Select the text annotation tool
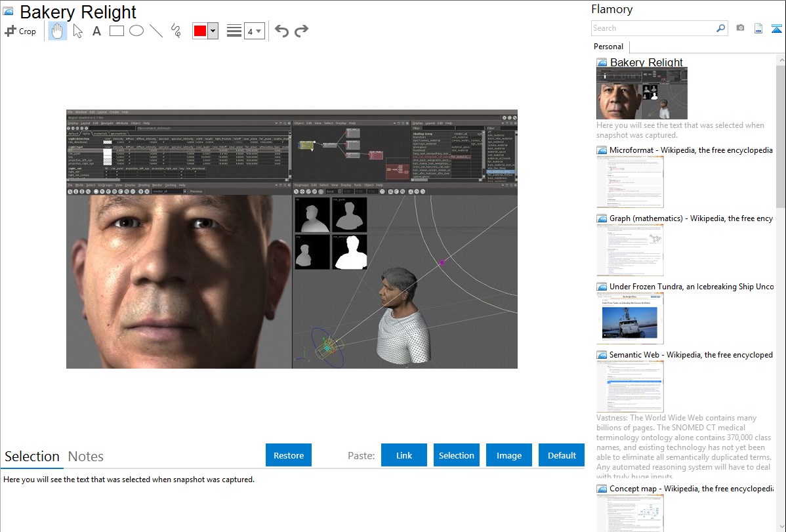The width and height of the screenshot is (786, 532). coord(96,31)
